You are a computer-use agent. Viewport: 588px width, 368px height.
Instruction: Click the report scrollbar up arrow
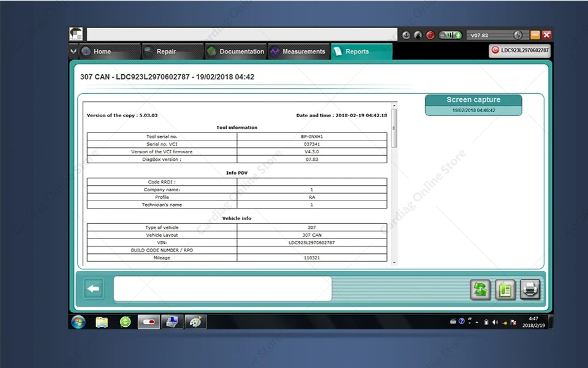[x=394, y=105]
